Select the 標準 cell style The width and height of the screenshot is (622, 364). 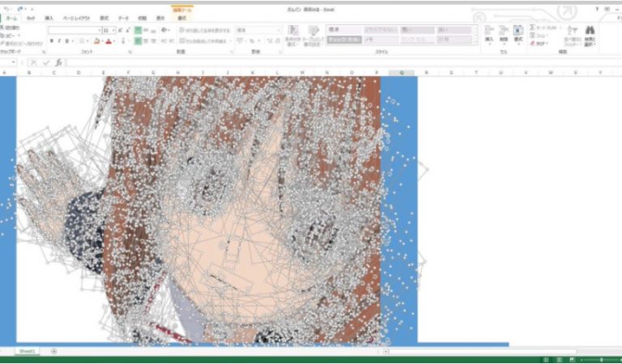tap(344, 30)
